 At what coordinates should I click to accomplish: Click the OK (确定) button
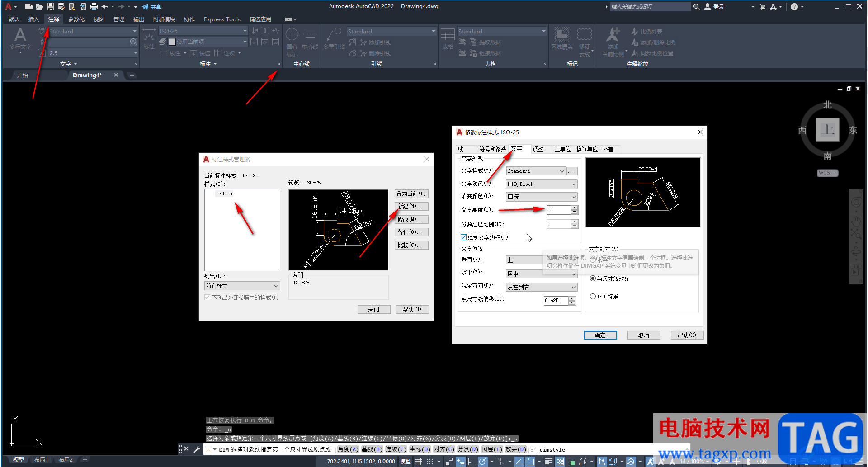pos(600,335)
